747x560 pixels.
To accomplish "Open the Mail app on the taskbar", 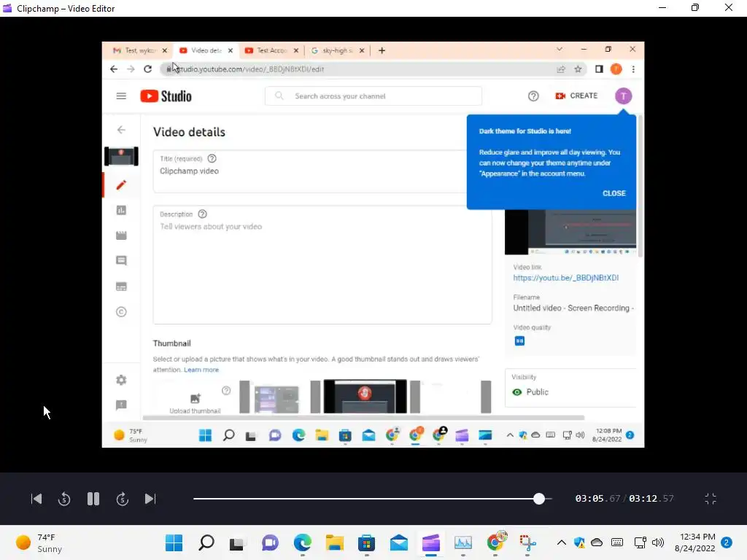I will coord(399,542).
